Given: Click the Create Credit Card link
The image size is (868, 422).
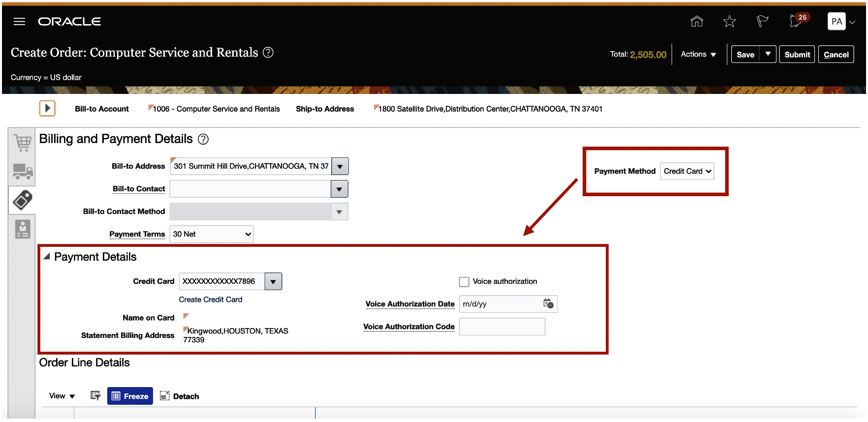Looking at the screenshot, I should click(x=211, y=300).
